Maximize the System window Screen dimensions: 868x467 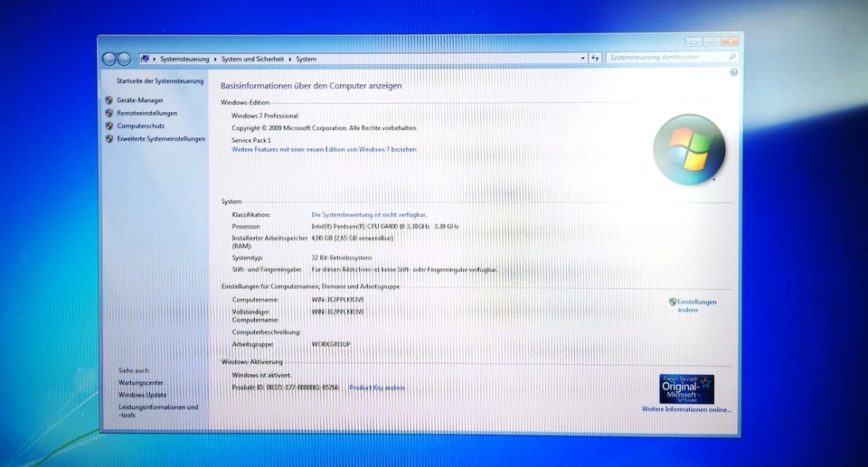click(712, 42)
